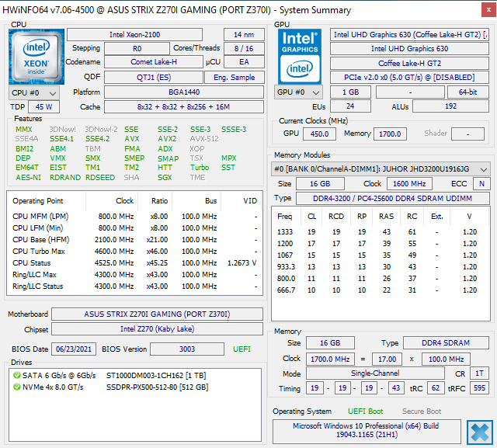Click the ECC value N
The image size is (497, 448).
pyautogui.click(x=481, y=184)
